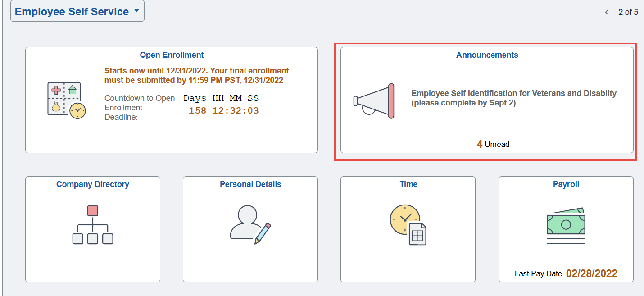Click the Company Directory org chart icon
This screenshot has width=644, height=296.
point(93,225)
